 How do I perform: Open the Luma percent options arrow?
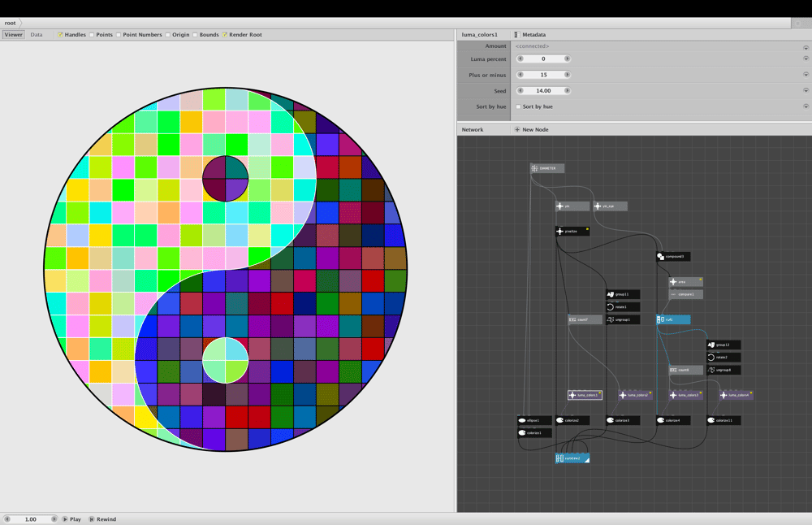click(x=806, y=59)
